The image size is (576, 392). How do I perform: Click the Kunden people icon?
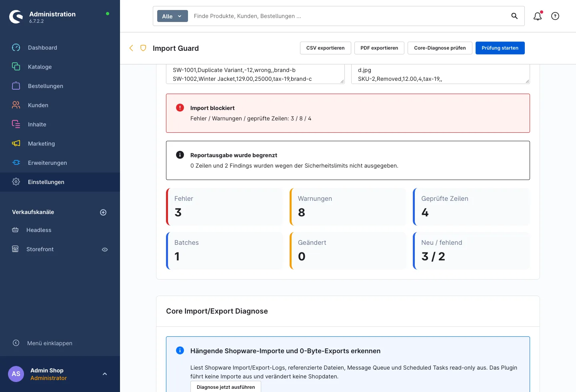pyautogui.click(x=16, y=105)
